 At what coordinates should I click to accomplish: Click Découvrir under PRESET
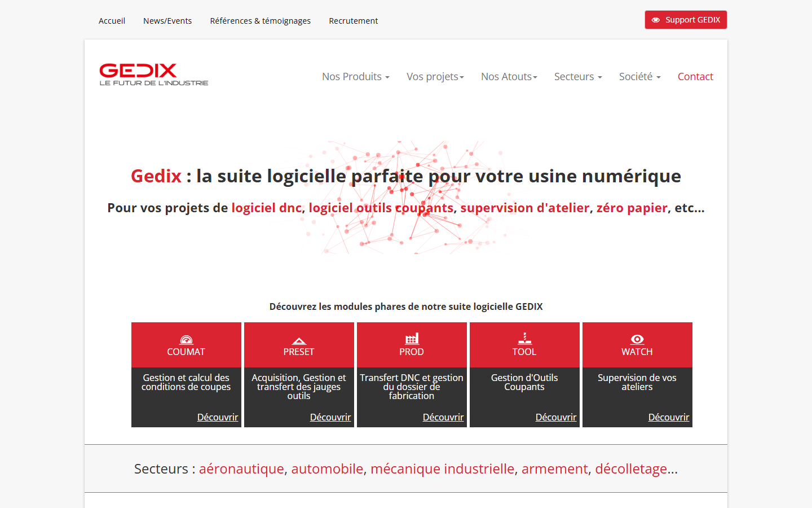click(x=330, y=417)
